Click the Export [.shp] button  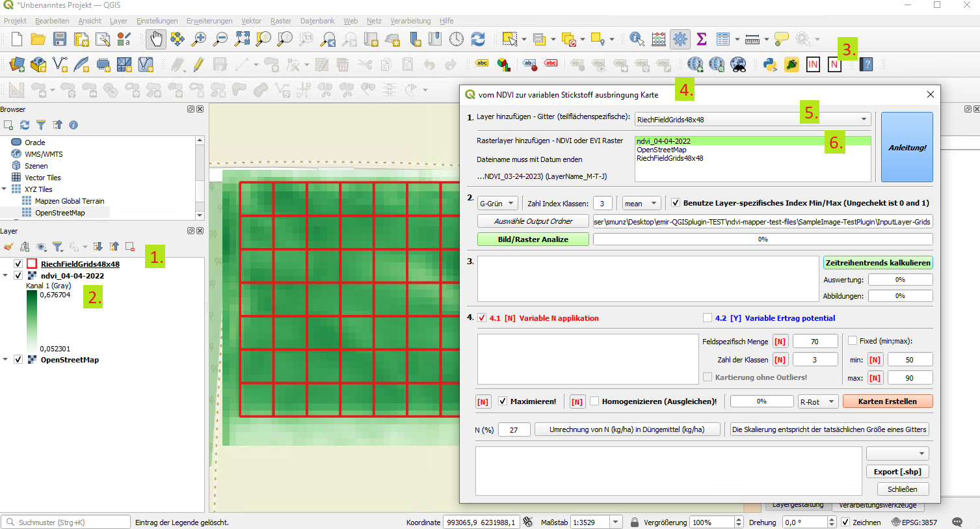point(897,472)
